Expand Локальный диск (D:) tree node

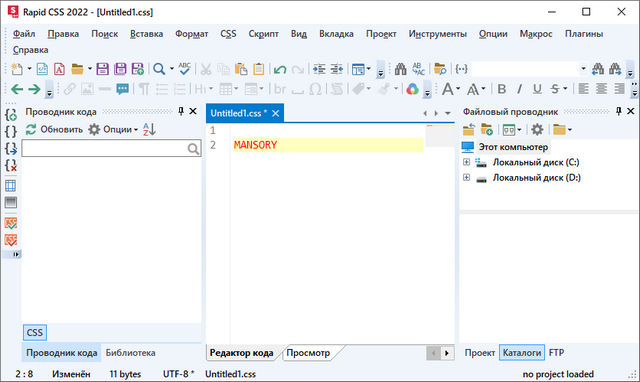(467, 178)
